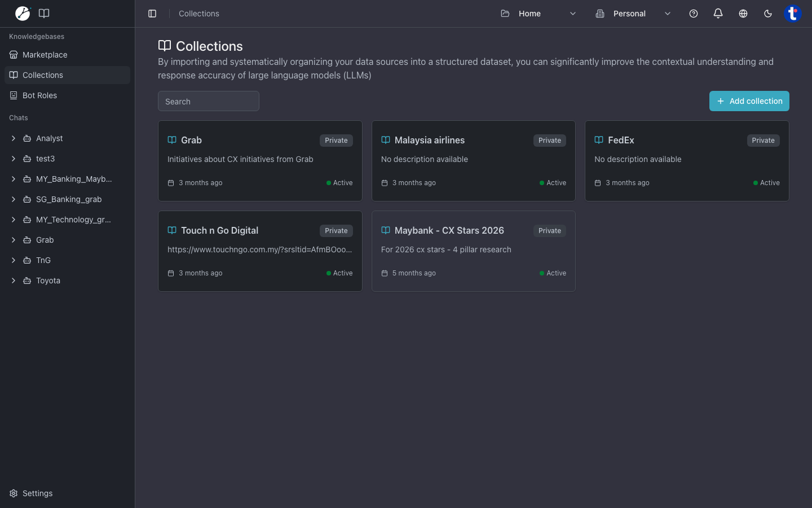Viewport: 812px width, 508px height.
Task: Click the Private badge on the FedEx card
Action: pyautogui.click(x=763, y=141)
